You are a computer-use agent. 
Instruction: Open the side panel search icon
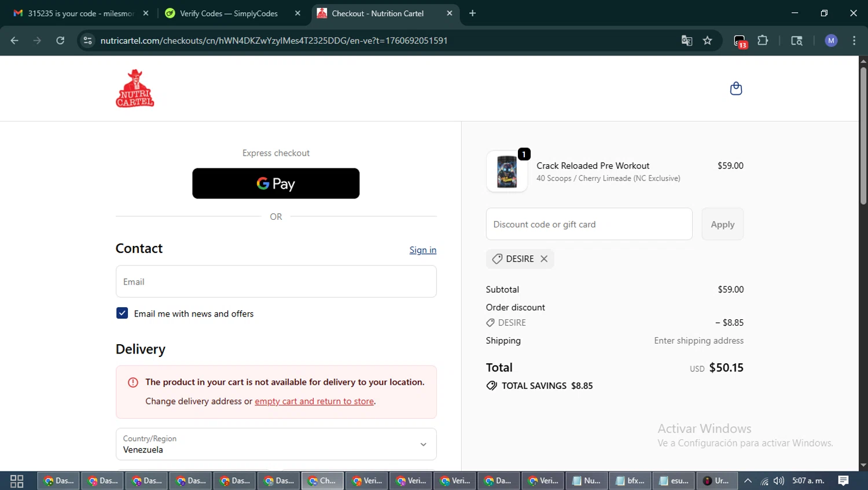click(797, 40)
